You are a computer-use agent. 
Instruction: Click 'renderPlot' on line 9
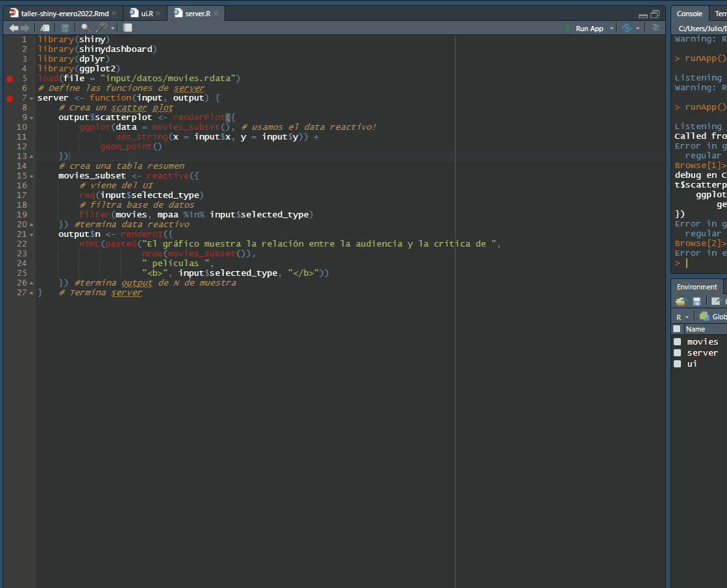tap(199, 117)
